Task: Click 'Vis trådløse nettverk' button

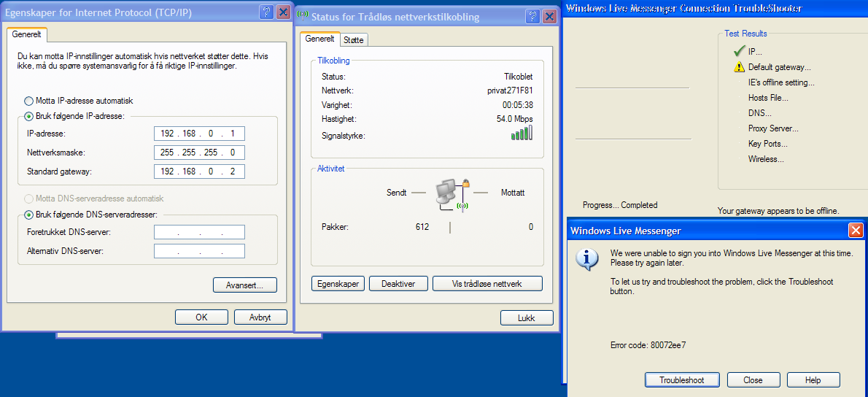Action: [488, 283]
